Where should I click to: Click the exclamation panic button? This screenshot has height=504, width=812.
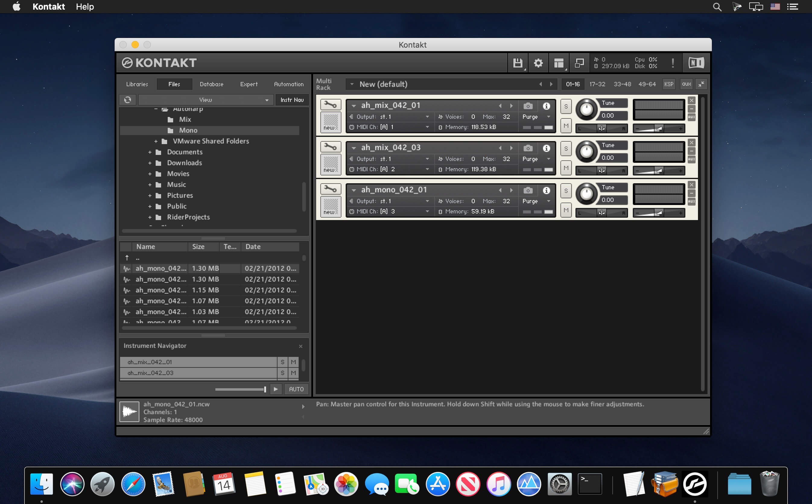pyautogui.click(x=673, y=63)
